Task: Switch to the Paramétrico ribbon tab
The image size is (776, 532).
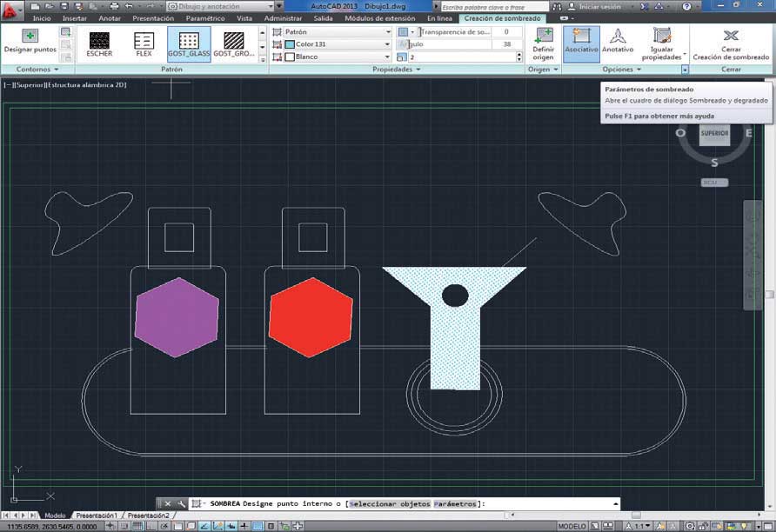Action: tap(205, 18)
